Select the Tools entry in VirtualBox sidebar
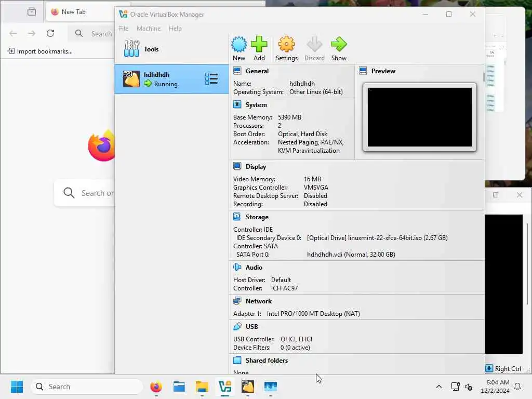Image resolution: width=532 pixels, height=399 pixels. click(171, 49)
